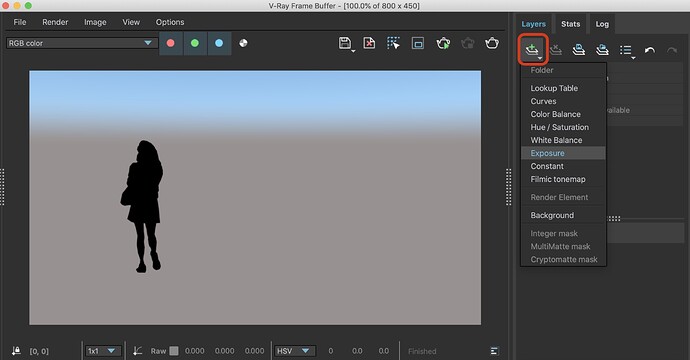
Task: Click the Clear image icon
Action: (369, 43)
